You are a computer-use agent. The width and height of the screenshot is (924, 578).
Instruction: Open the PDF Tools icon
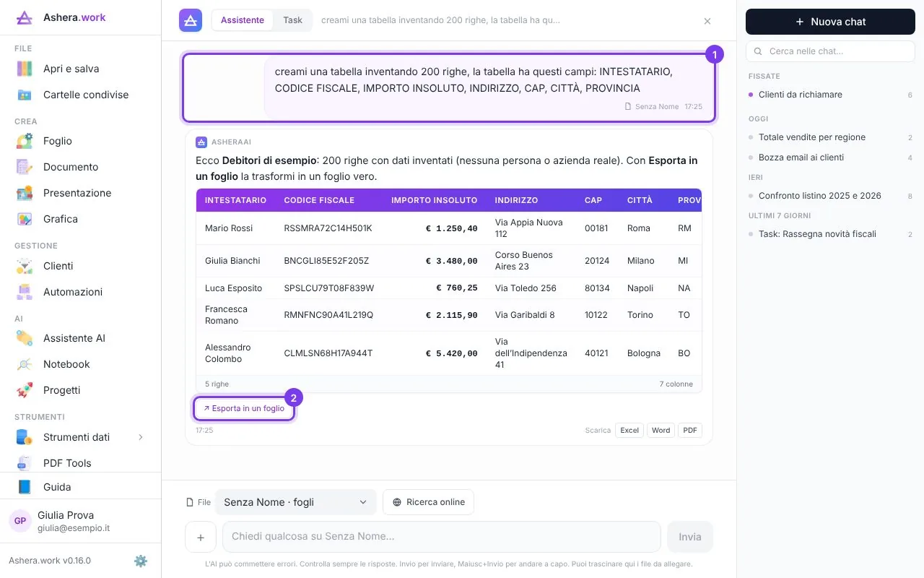point(25,463)
